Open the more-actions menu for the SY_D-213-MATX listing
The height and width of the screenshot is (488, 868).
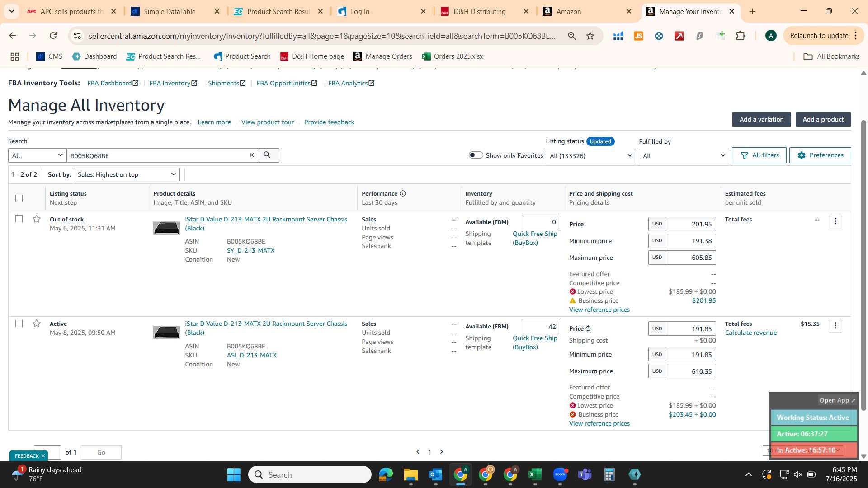click(835, 221)
